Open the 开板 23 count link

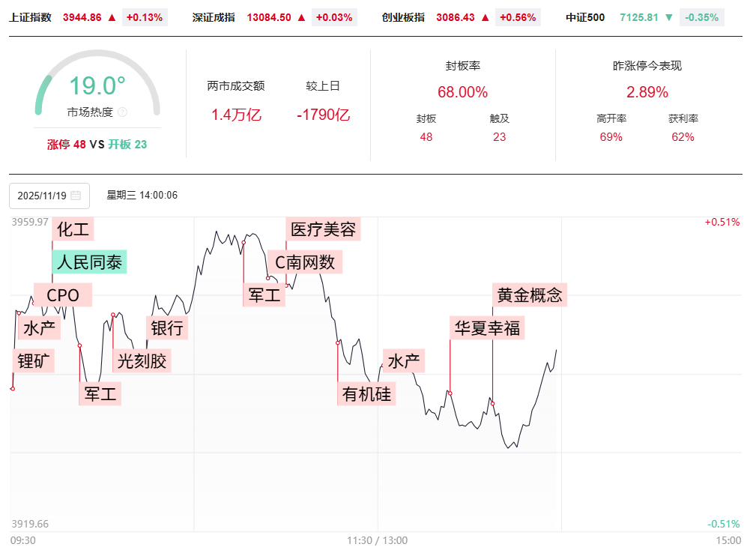point(127,145)
